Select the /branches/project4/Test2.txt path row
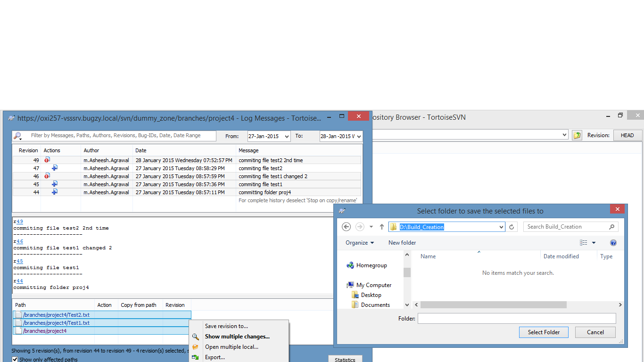644x362 pixels. coord(102,315)
